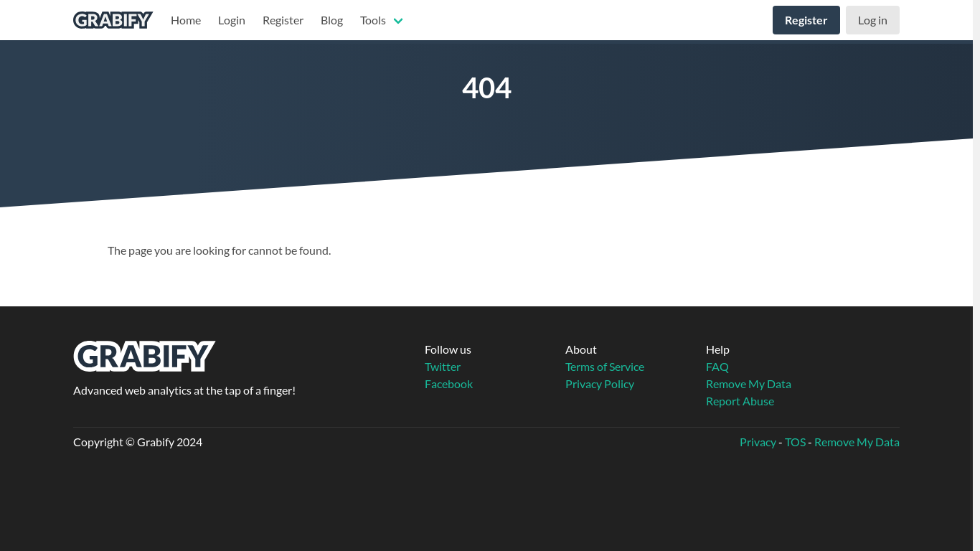Click the Grabify logo in the header
The height and width of the screenshot is (551, 980).
point(113,20)
